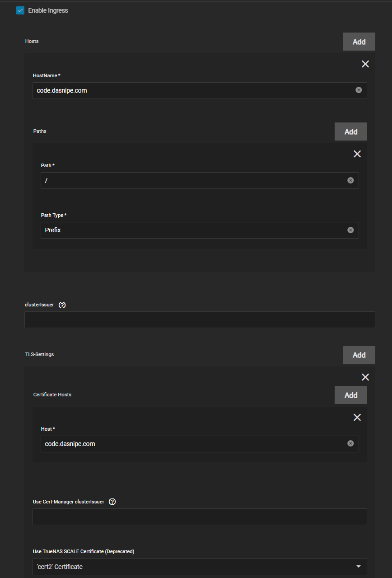Remove the path entry with X icon
The width and height of the screenshot is (392, 578).
pyautogui.click(x=357, y=154)
